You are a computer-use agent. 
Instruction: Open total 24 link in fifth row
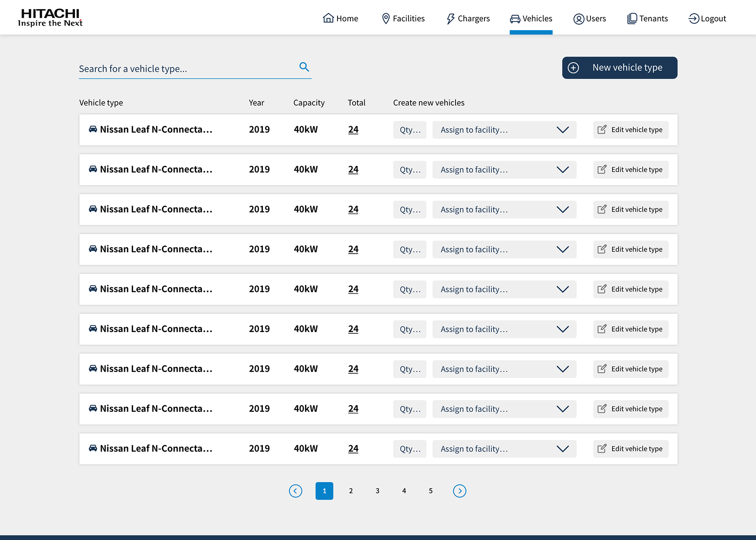(353, 289)
